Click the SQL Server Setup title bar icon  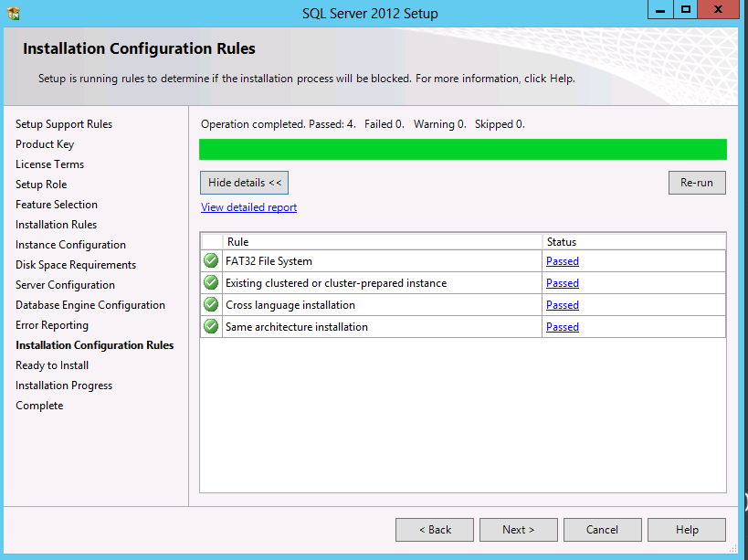[x=14, y=14]
